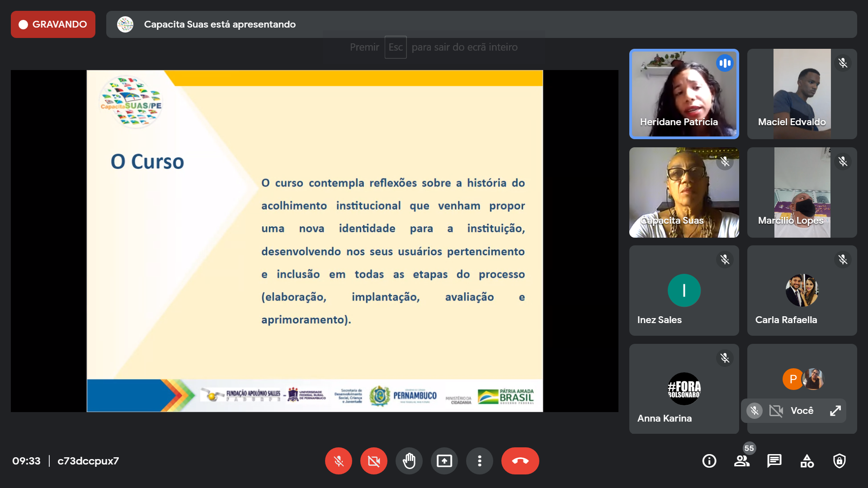Open the chat panel
Viewport: 868px width, 488px height.
point(774,461)
